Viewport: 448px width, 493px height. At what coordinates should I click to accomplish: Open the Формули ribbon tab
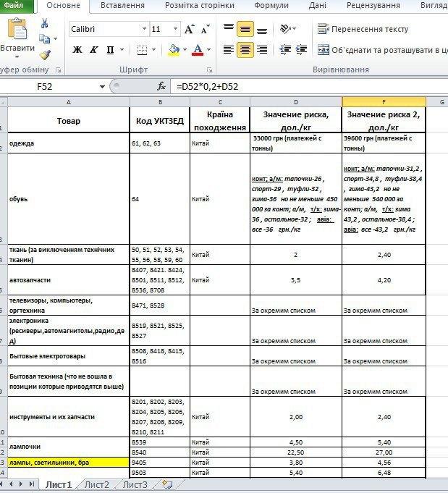[x=271, y=6]
